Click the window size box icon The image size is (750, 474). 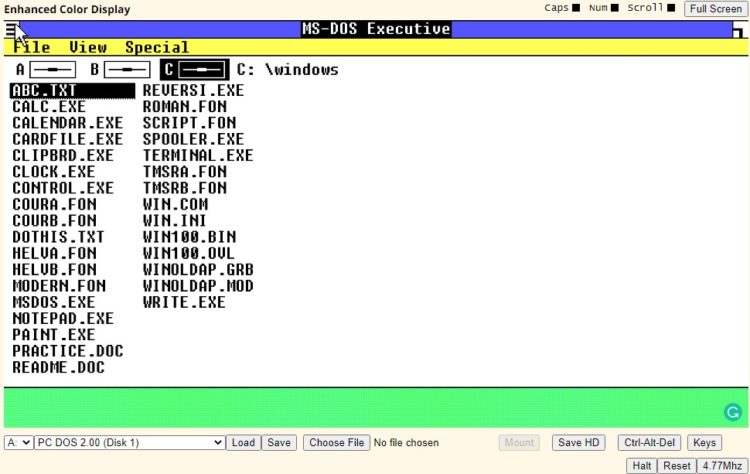(739, 30)
